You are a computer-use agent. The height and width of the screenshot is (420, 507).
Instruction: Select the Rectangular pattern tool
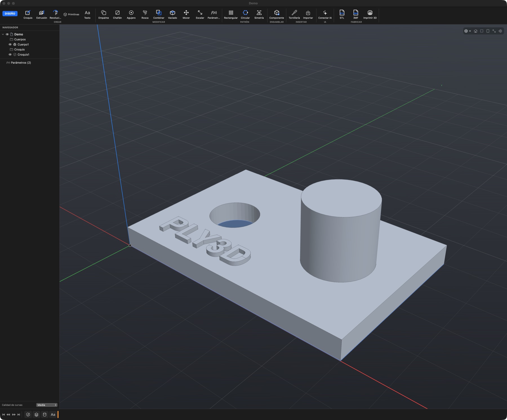[231, 15]
